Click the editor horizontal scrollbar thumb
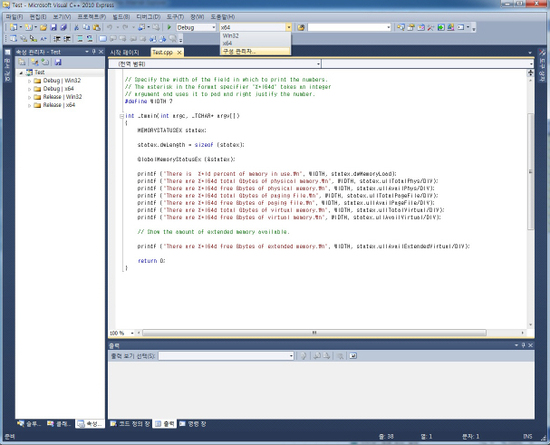This screenshot has width=550, height=445. (x=314, y=333)
